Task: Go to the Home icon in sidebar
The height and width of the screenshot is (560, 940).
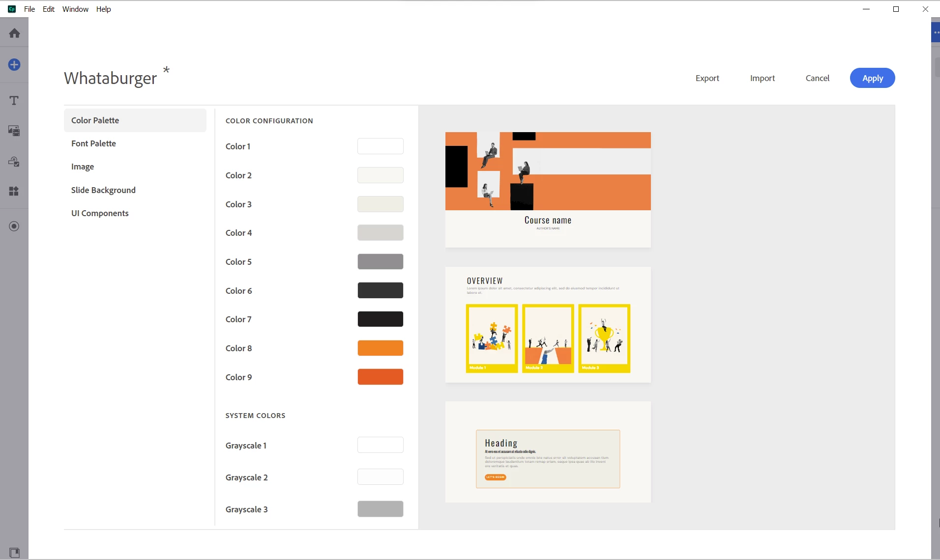Action: point(14,33)
